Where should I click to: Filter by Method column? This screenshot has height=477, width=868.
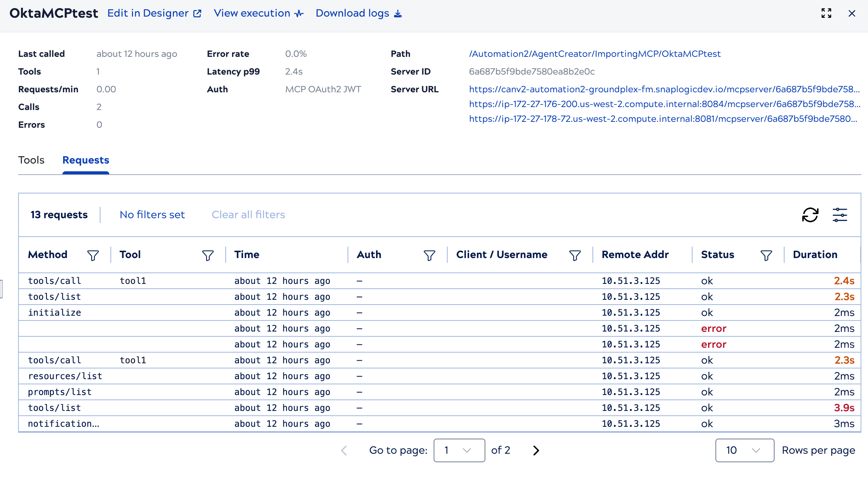[93, 255]
